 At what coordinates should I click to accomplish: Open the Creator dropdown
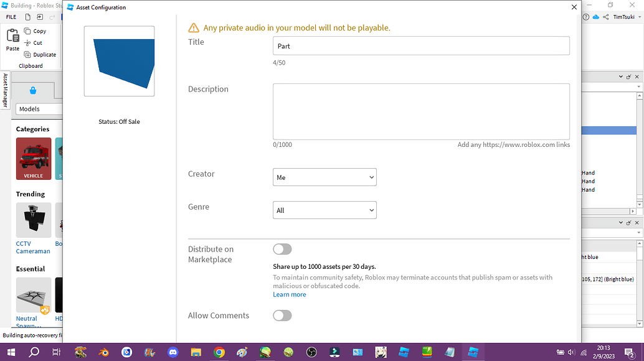coord(324,177)
